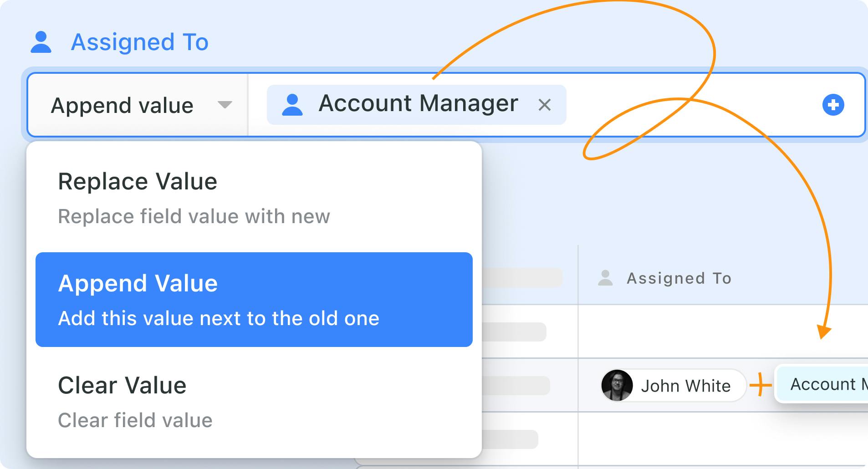Click the orange plus sign after John White
This screenshot has width=868, height=469.
760,386
